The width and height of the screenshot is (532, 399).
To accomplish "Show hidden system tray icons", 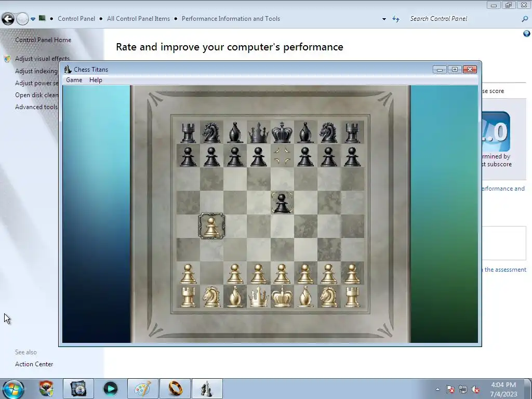I will pyautogui.click(x=437, y=390).
